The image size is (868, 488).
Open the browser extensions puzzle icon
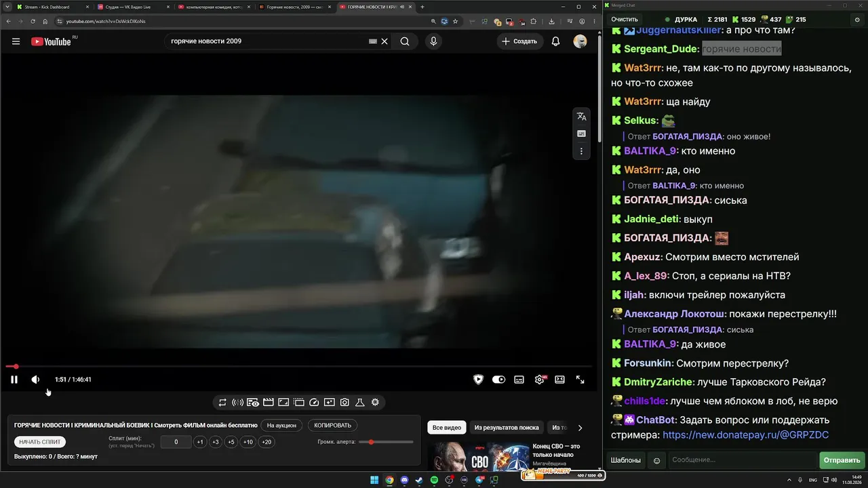[x=534, y=21]
